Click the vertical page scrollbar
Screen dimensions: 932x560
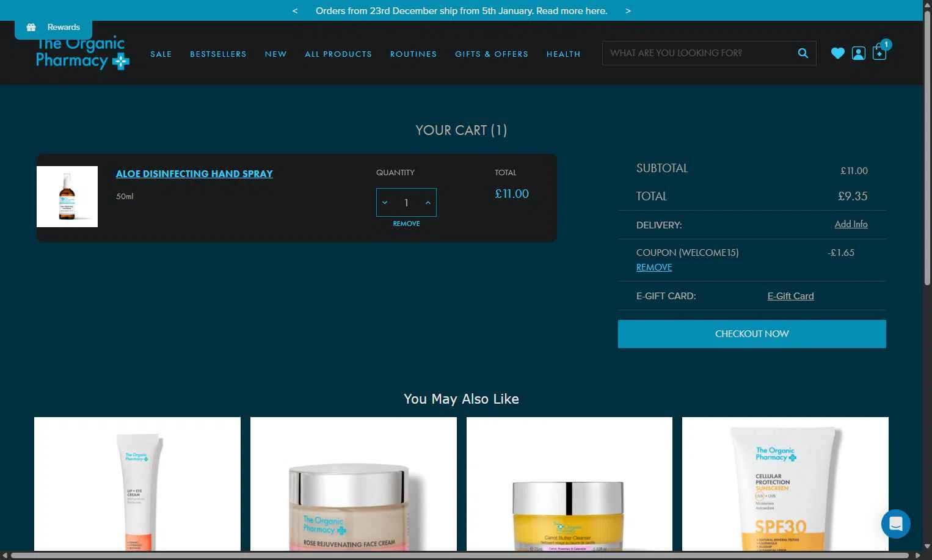pos(927,147)
